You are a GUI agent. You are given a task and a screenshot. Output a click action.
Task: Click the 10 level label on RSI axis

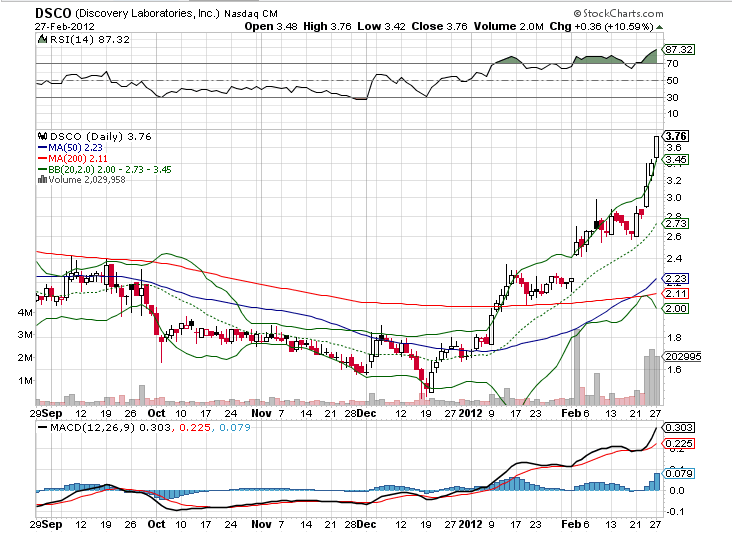tap(672, 113)
